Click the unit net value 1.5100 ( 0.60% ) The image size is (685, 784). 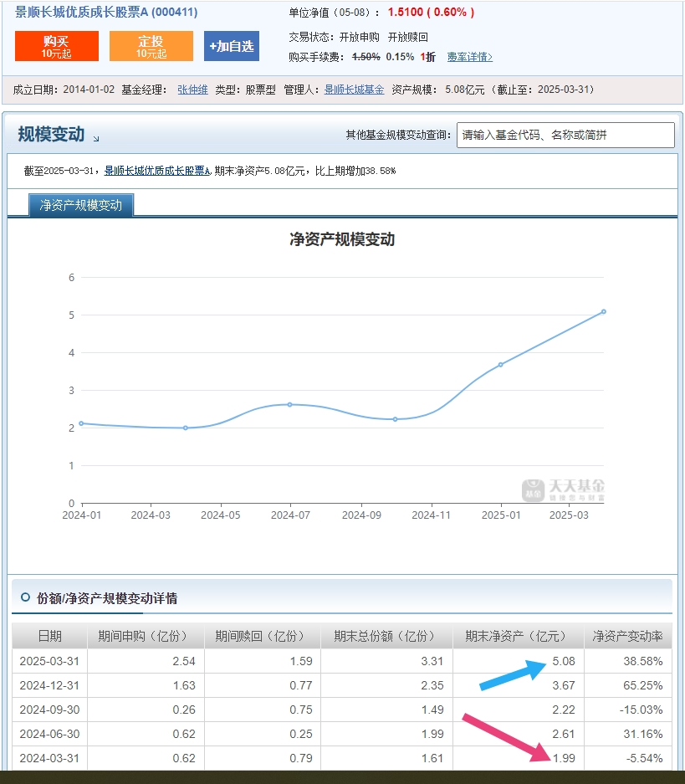coord(432,12)
